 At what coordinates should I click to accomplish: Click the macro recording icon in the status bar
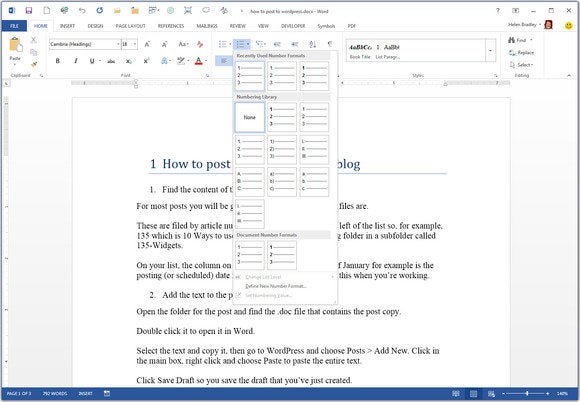click(x=107, y=393)
